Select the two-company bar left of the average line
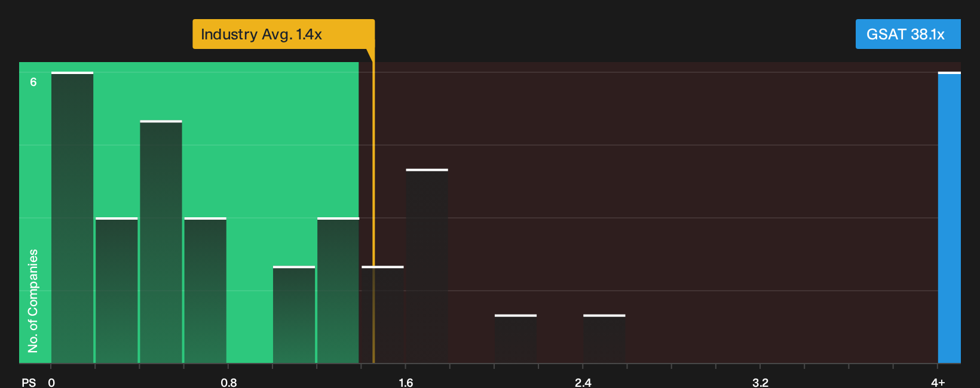980x388 pixels. pos(294,315)
